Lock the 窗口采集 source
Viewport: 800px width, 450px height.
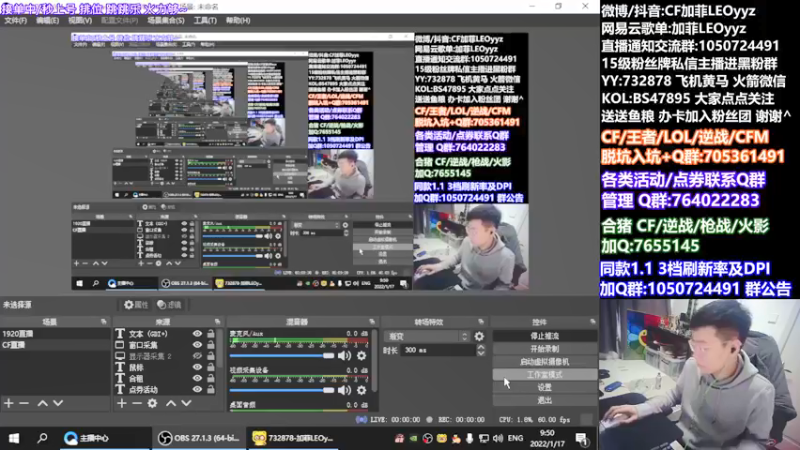point(211,345)
